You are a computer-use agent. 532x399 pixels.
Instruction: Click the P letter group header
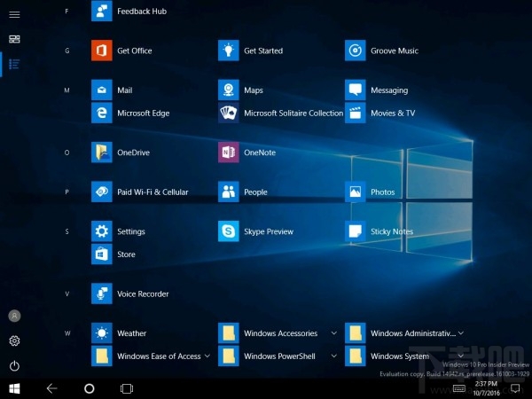[x=66, y=192]
